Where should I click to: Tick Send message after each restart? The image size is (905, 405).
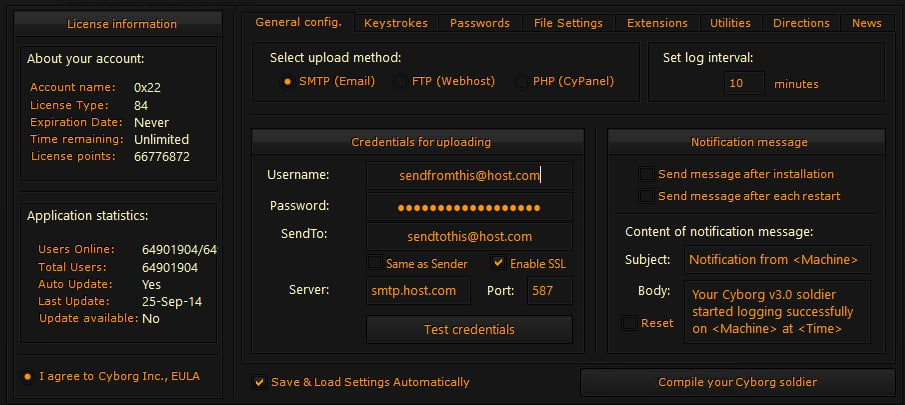point(646,196)
